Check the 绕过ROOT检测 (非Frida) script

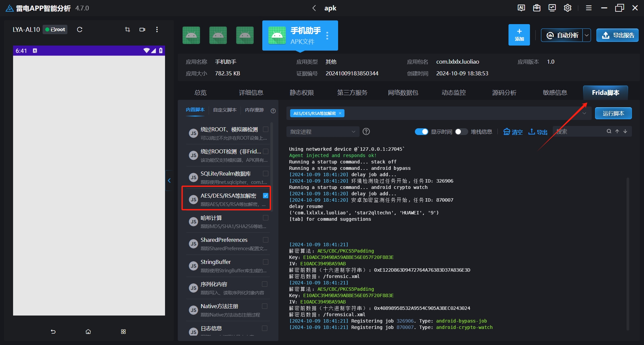pyautogui.click(x=266, y=151)
